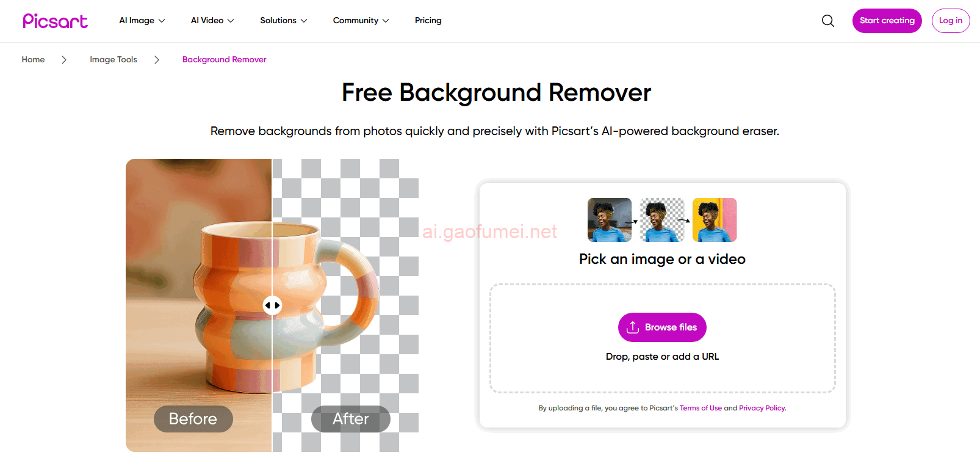Open the search magnifier icon
The height and width of the screenshot is (466, 980).
click(827, 21)
